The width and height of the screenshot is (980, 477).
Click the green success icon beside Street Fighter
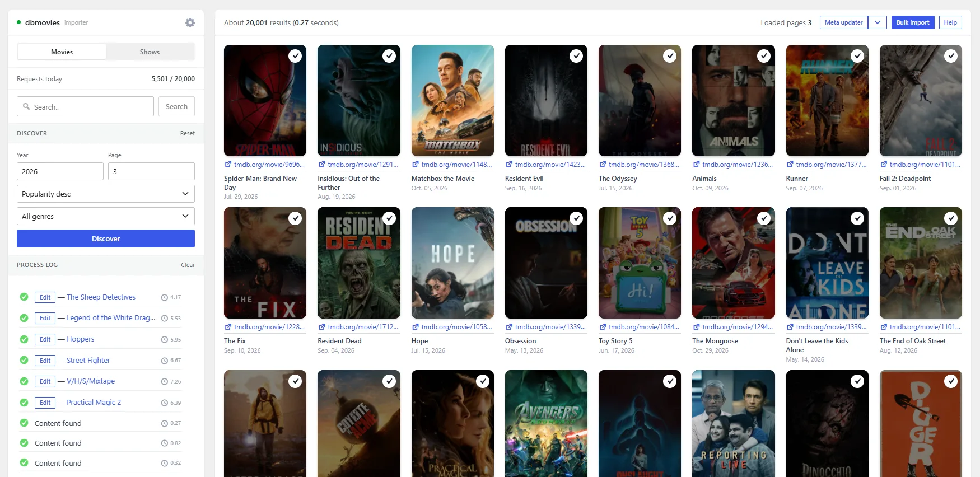pyautogui.click(x=24, y=360)
